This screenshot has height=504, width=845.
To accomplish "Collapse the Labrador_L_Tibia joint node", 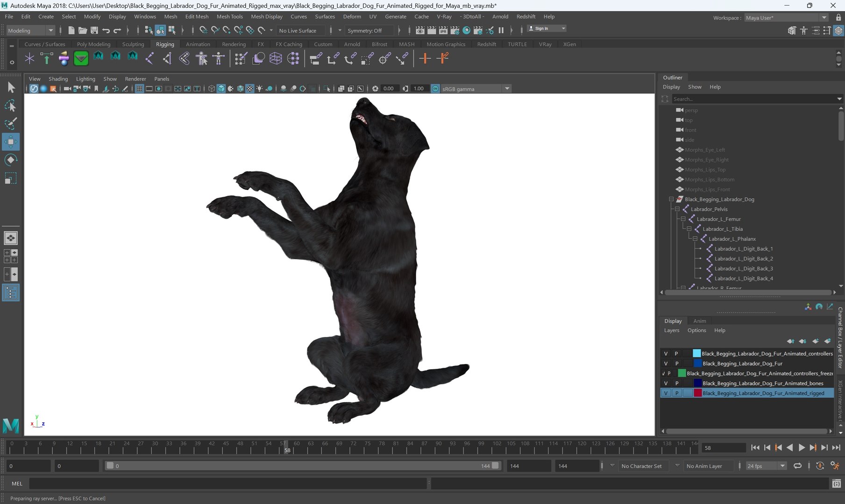I will [689, 229].
